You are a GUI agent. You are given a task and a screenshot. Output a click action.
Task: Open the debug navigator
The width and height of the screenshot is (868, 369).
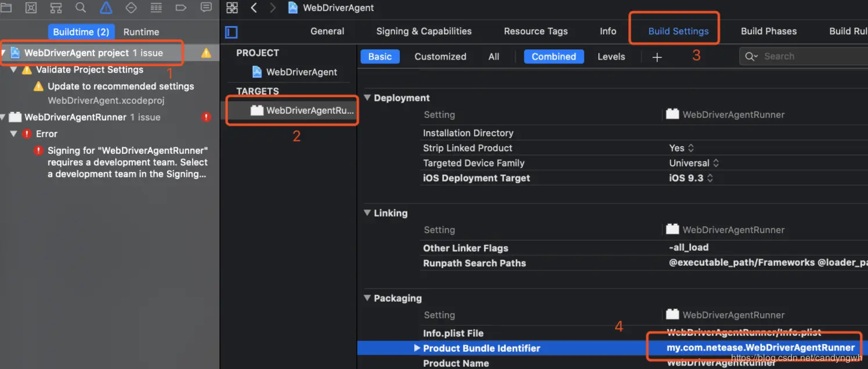pyautogui.click(x=156, y=8)
